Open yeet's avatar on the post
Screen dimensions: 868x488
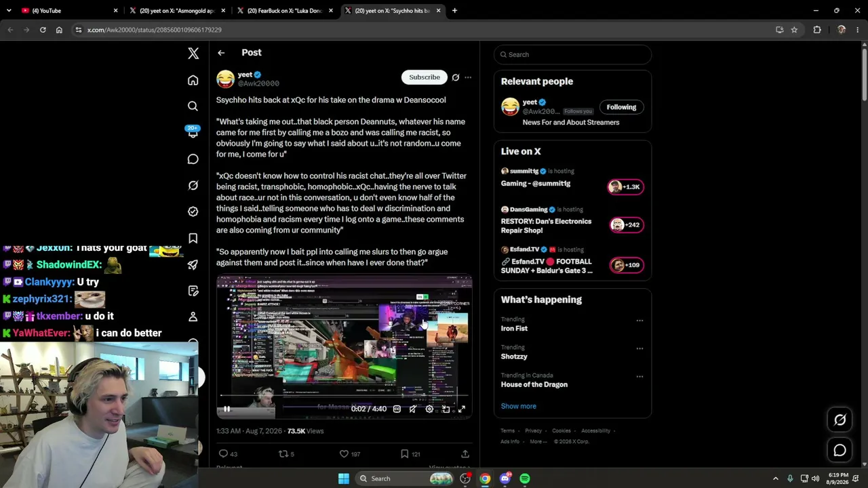(225, 79)
